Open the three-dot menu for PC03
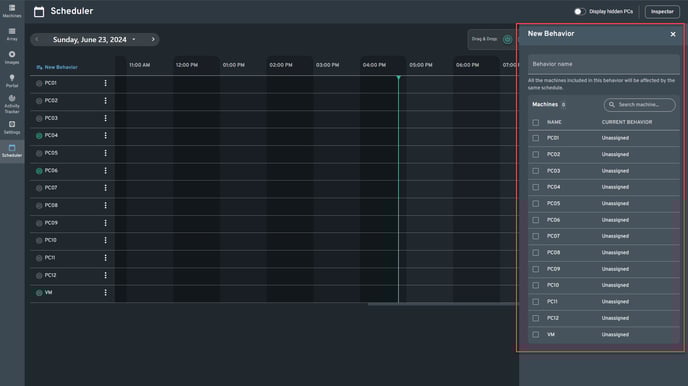This screenshot has height=386, width=688. point(105,118)
